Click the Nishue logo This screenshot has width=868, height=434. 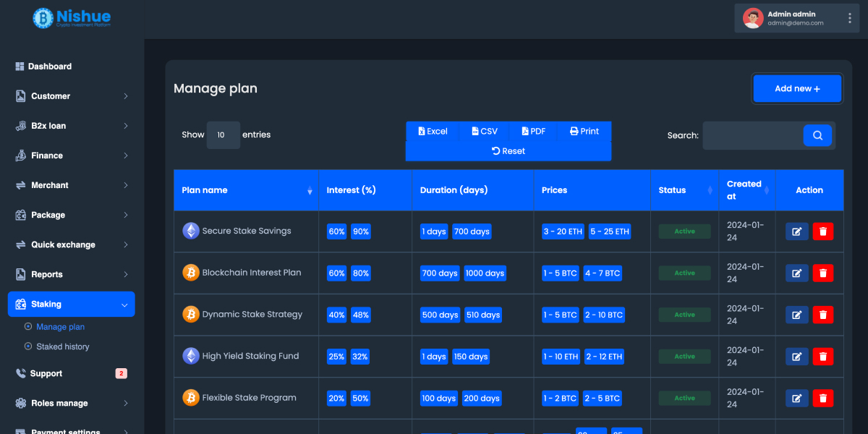pos(72,18)
